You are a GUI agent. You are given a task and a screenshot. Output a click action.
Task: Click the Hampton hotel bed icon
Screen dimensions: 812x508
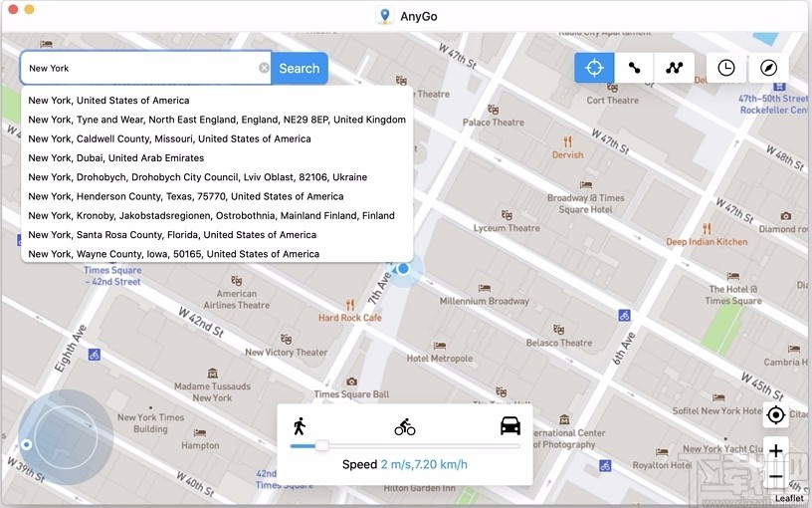pos(200,432)
